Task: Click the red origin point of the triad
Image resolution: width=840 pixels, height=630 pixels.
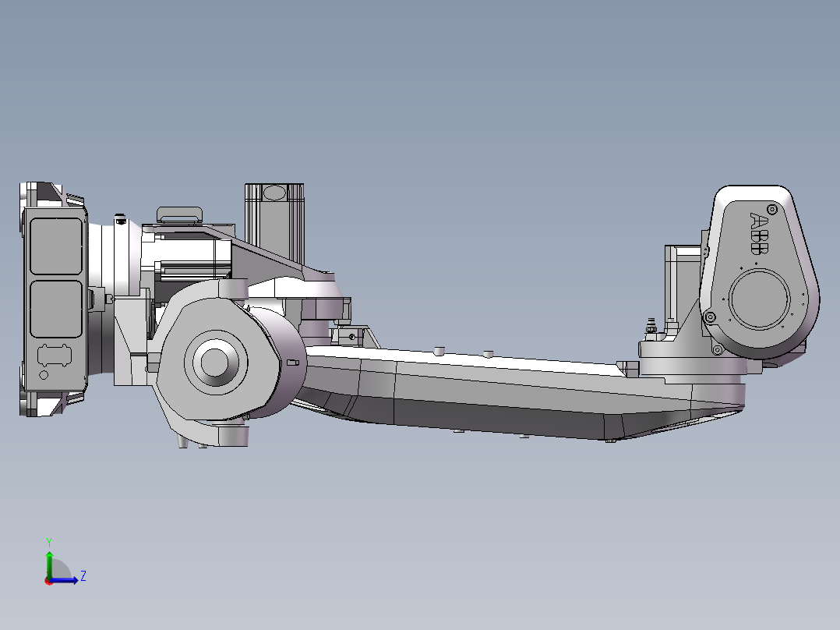Action: click(48, 582)
